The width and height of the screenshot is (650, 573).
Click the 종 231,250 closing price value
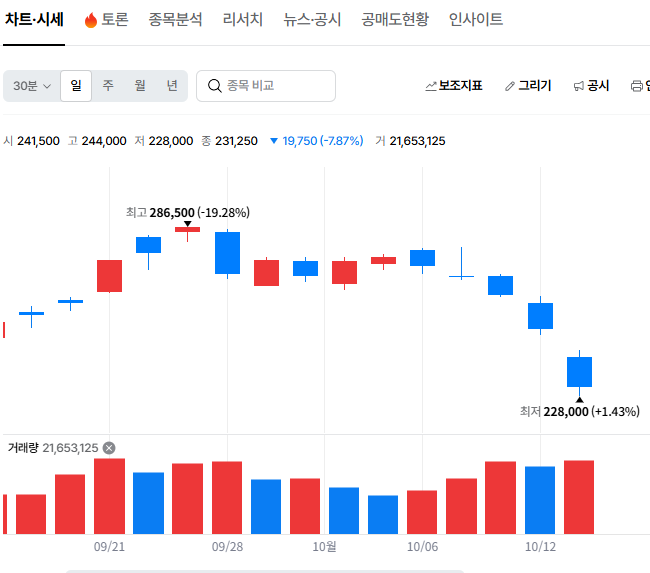click(x=229, y=141)
